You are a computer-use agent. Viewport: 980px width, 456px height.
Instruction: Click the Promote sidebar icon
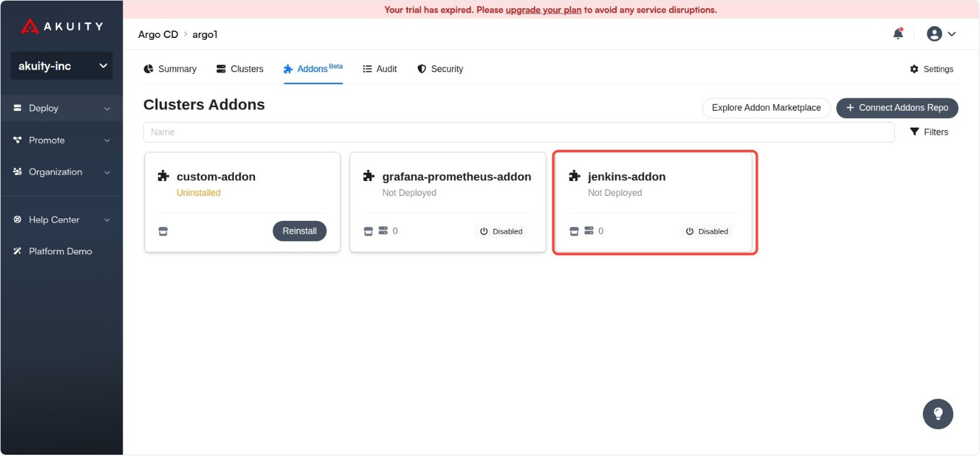pyautogui.click(x=17, y=140)
